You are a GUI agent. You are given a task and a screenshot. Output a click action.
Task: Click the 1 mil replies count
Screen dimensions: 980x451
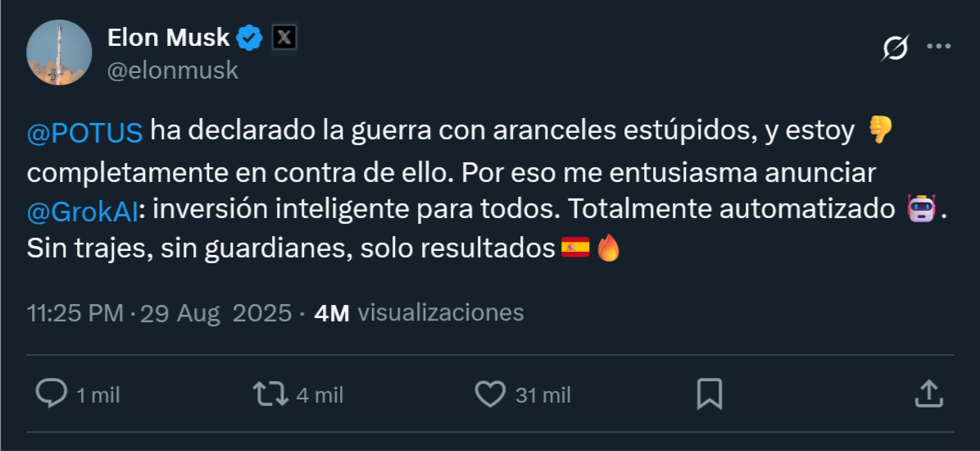98,395
